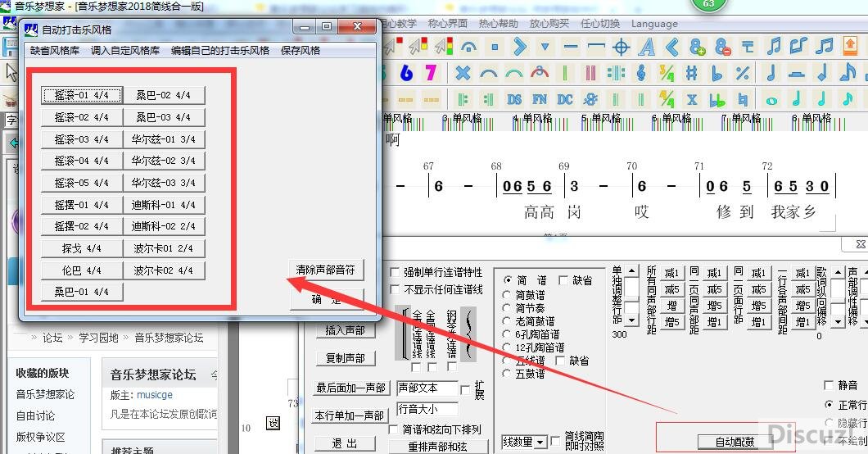Select the whole note icon
868x454 pixels.
771,101
